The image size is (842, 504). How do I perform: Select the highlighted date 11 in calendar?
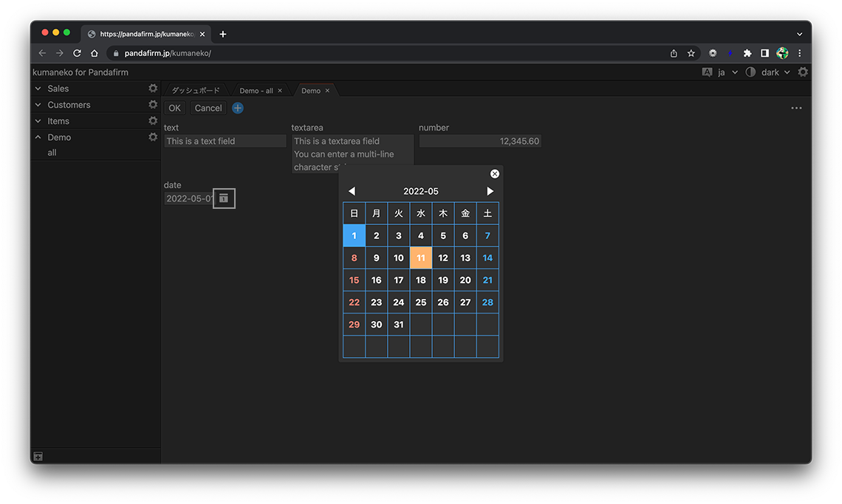tap(421, 258)
